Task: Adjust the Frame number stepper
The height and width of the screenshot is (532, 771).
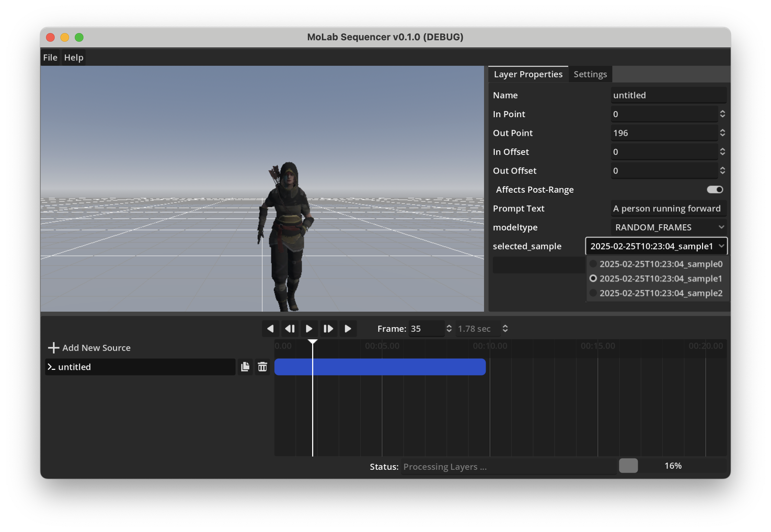Action: pos(449,329)
